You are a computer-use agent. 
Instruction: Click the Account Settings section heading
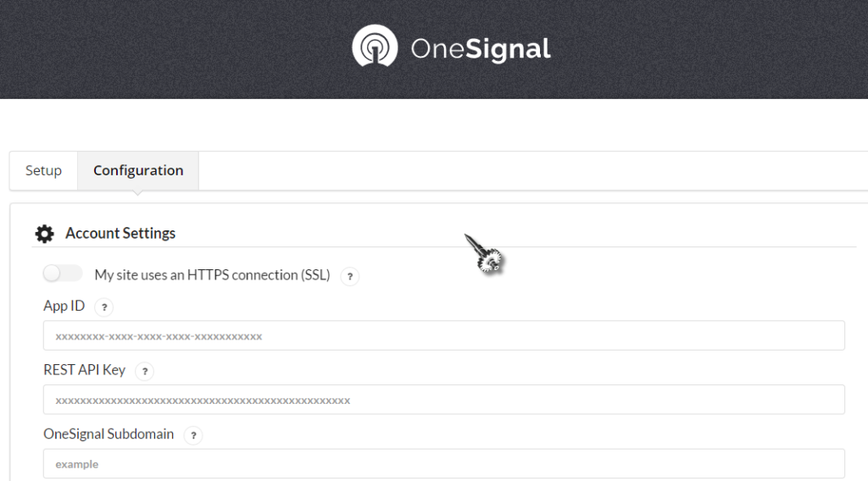120,233
